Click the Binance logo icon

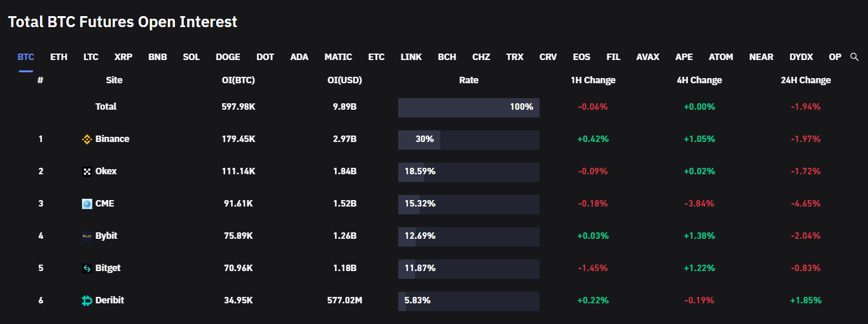[87, 139]
